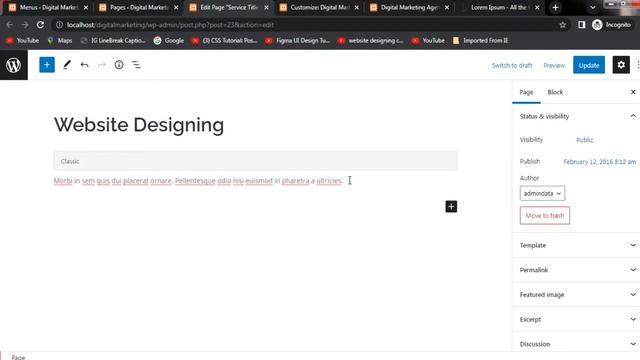Collapse the Status & visibility panel
Screen dimensions: 640x360
coord(576,116)
